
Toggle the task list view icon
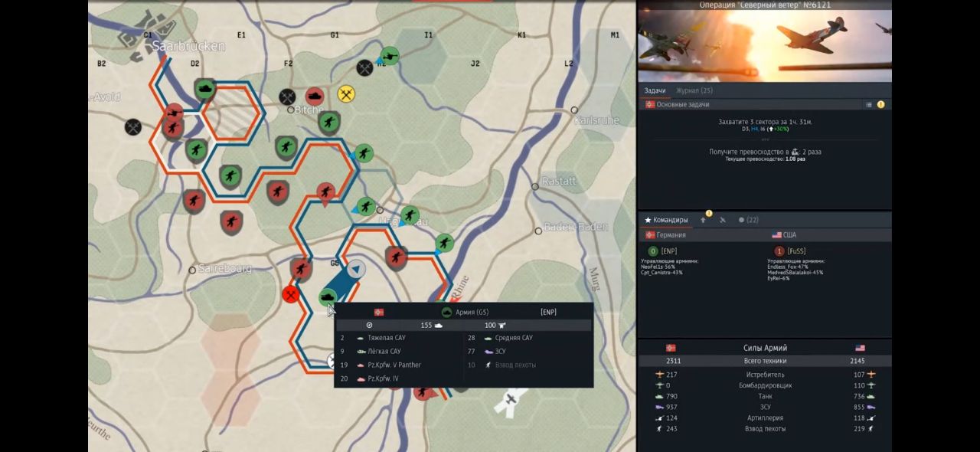[869, 104]
